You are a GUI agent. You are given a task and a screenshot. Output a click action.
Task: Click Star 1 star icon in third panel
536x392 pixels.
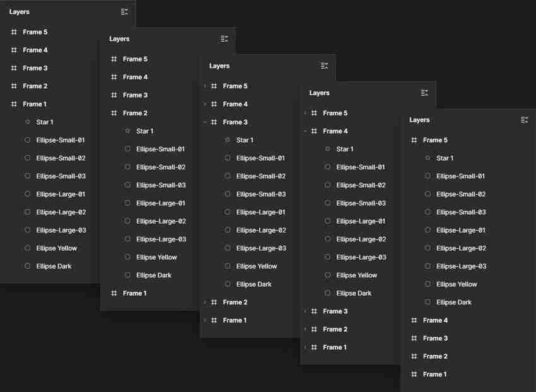[x=228, y=140]
